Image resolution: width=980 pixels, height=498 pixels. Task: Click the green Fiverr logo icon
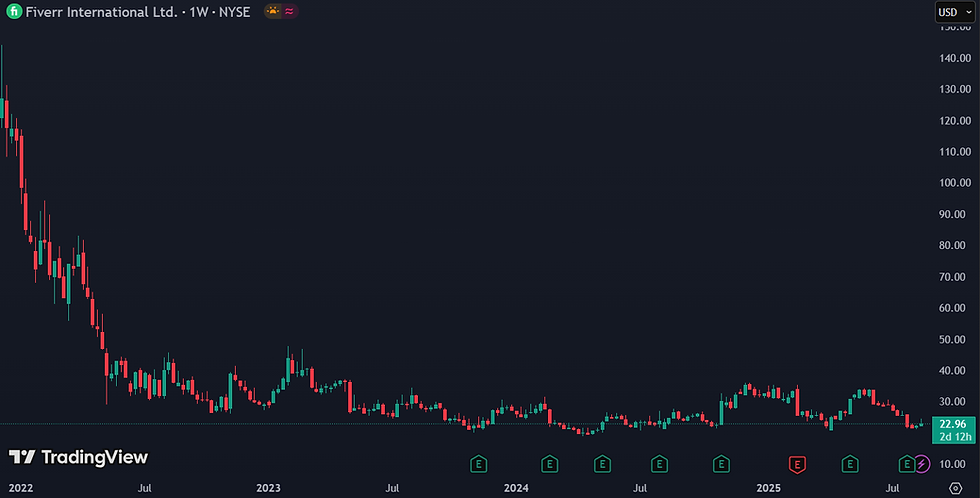coord(14,11)
